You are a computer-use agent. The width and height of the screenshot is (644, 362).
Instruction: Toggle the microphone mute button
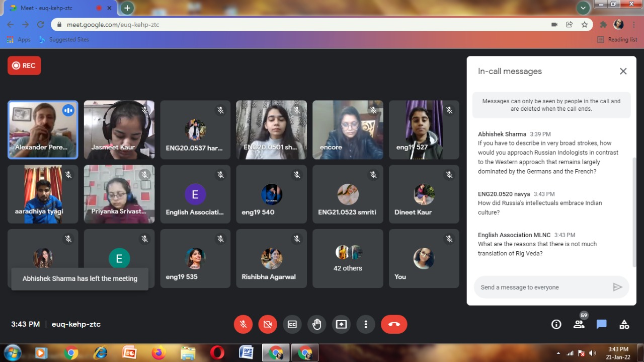[x=243, y=324]
